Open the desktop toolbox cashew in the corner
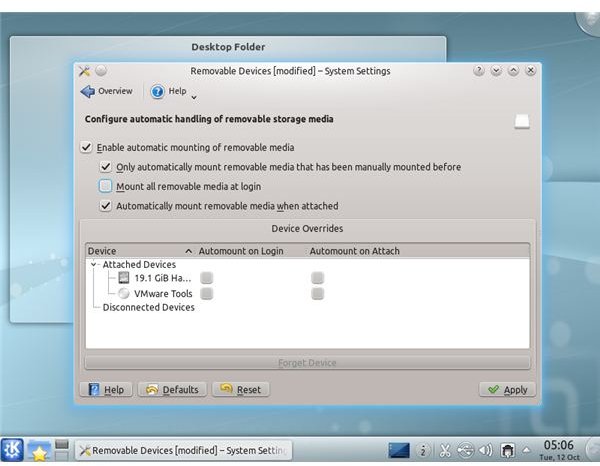Image resolution: width=600 pixels, height=466 pixels. point(589,21)
